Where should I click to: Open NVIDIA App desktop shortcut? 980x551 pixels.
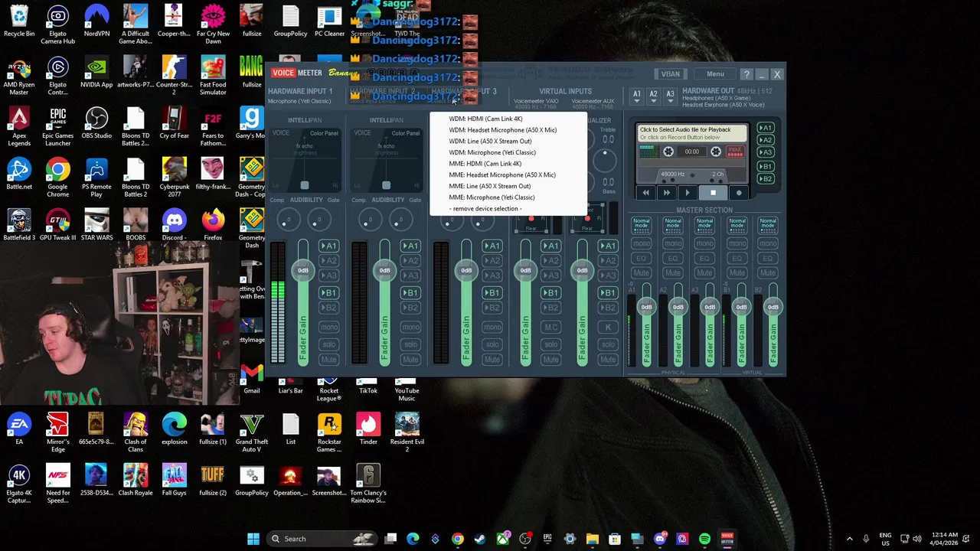[96, 73]
